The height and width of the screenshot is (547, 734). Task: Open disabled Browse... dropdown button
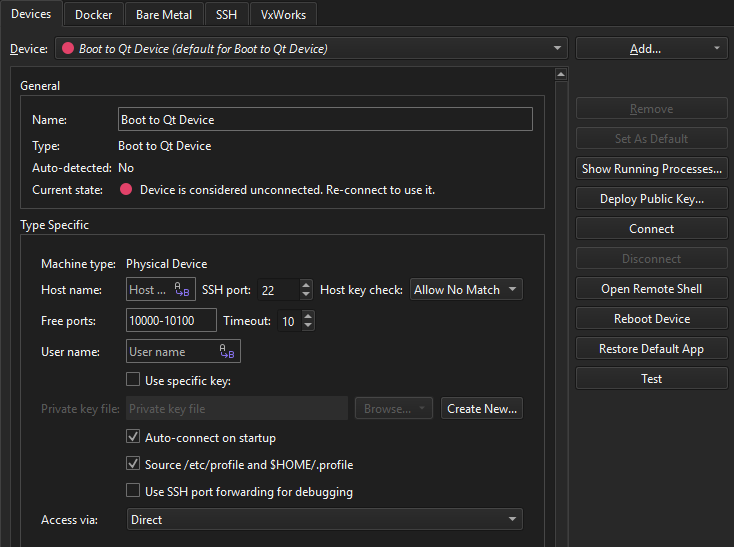tap(394, 408)
